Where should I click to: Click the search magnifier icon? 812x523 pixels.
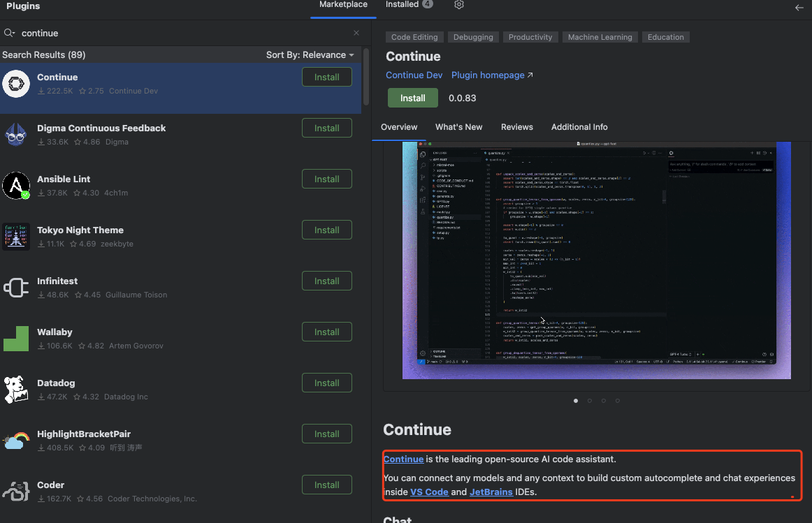(x=9, y=33)
